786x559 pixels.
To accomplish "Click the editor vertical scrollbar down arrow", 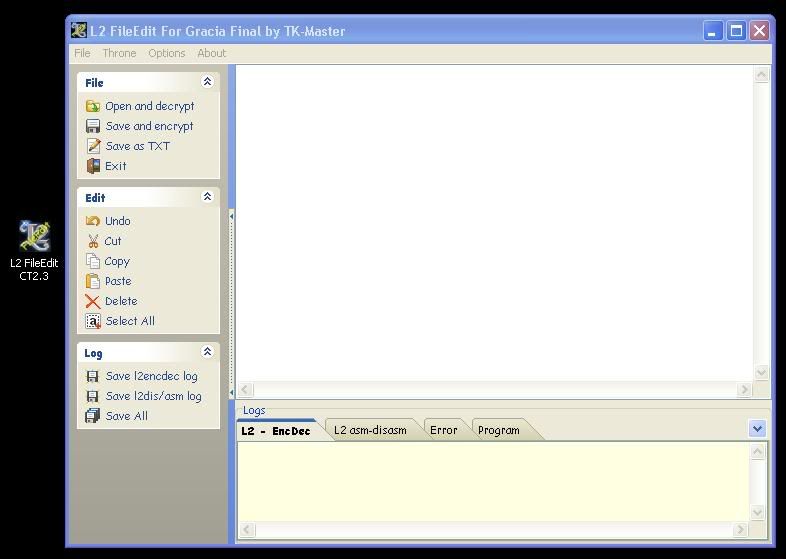I will click(x=761, y=373).
